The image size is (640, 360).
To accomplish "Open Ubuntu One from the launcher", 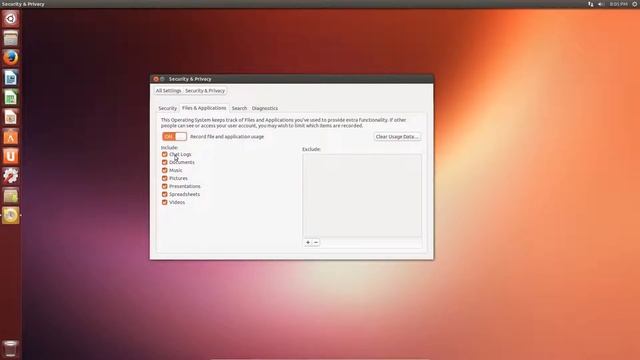I will click(x=11, y=156).
